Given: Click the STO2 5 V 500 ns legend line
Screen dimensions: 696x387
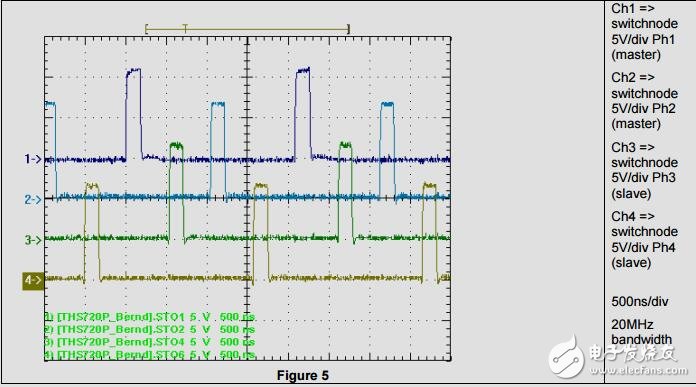Looking at the screenshot, I should (150, 329).
